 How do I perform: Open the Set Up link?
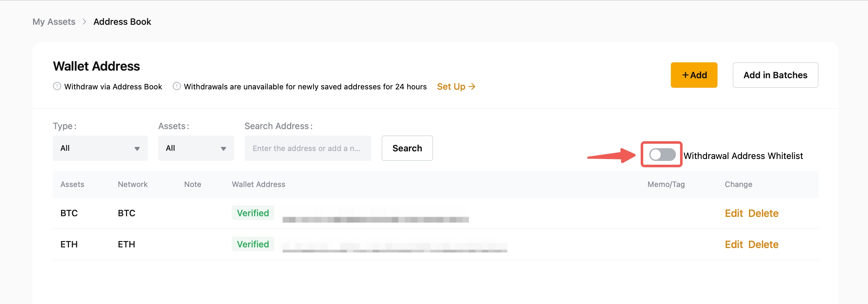coord(456,87)
